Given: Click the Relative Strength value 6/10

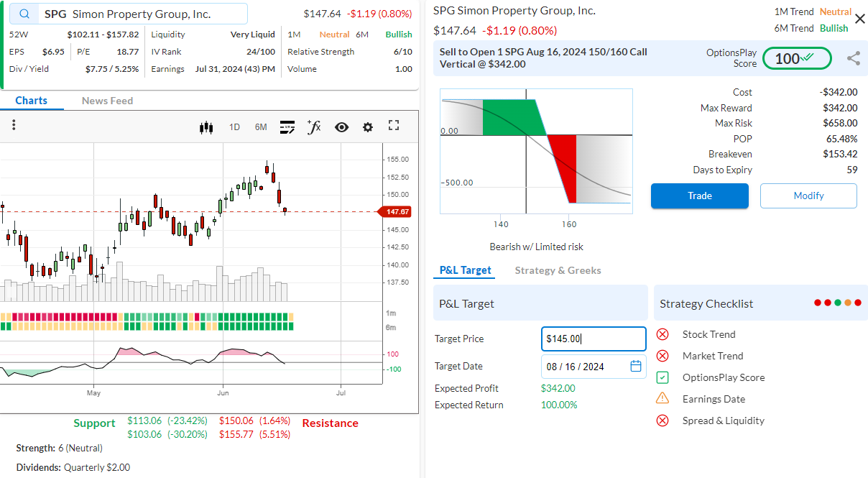Looking at the screenshot, I should pyautogui.click(x=403, y=52).
